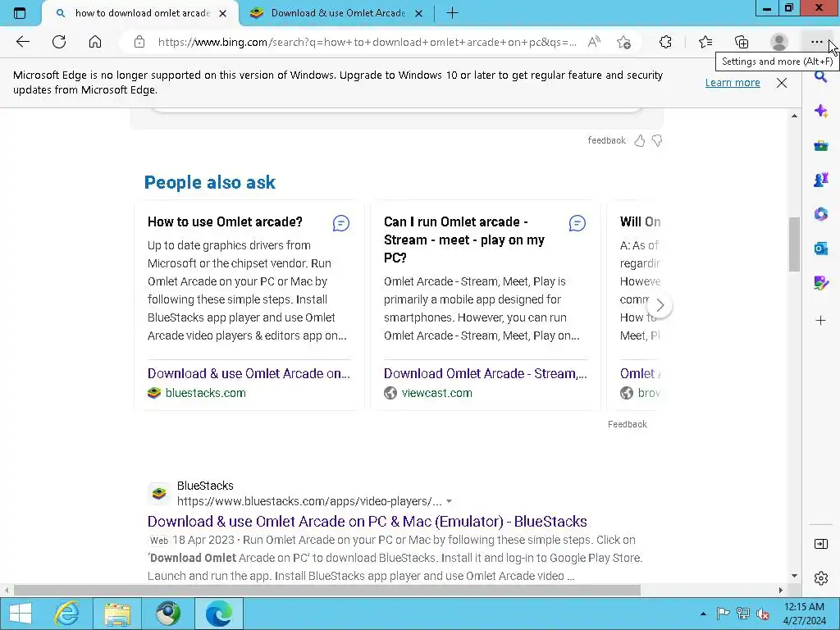Launch Internet Explorer from taskbar
This screenshot has height=630, width=840.
pos(67,614)
